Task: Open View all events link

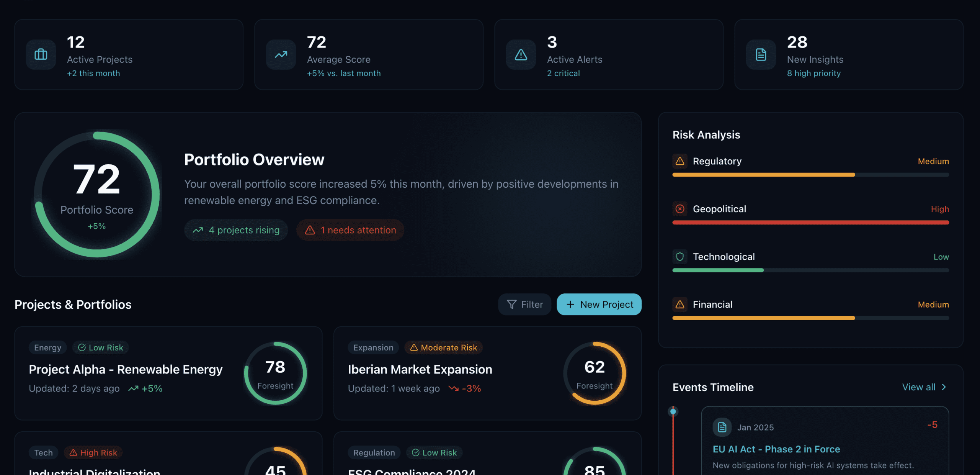Action: point(924,387)
